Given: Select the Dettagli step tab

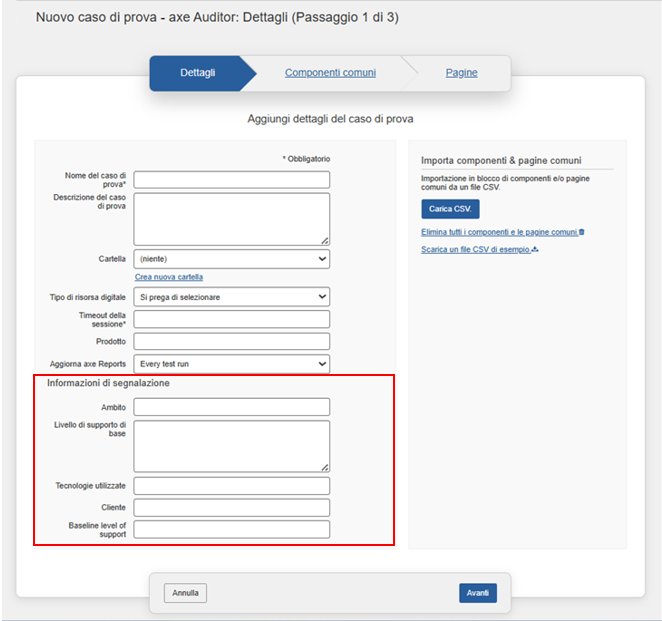Looking at the screenshot, I should coord(197,73).
